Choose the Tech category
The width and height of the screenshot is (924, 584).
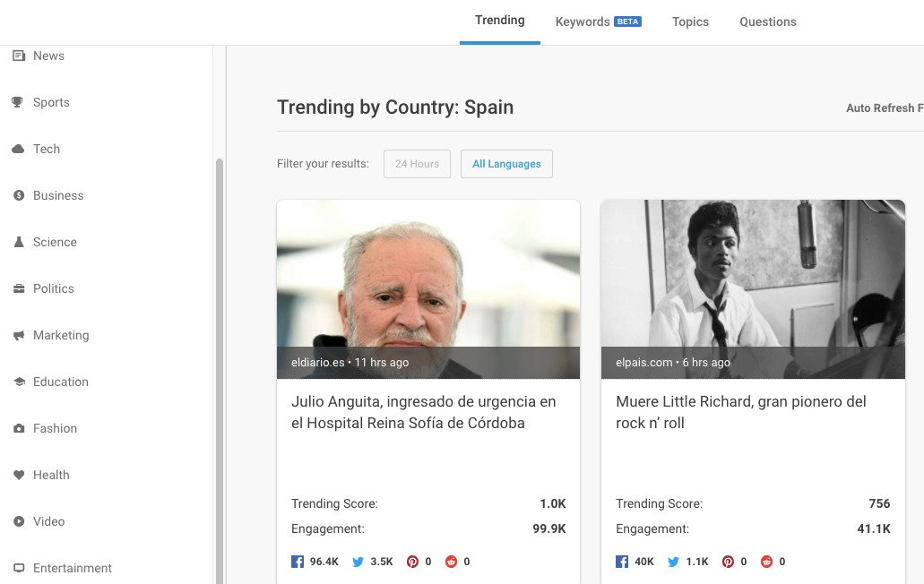[x=47, y=149]
